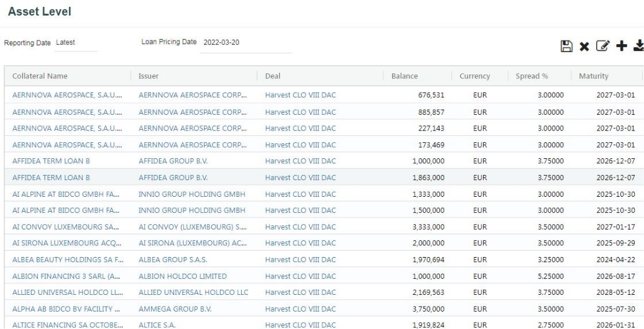Click the X delete icon in toolbar

584,47
